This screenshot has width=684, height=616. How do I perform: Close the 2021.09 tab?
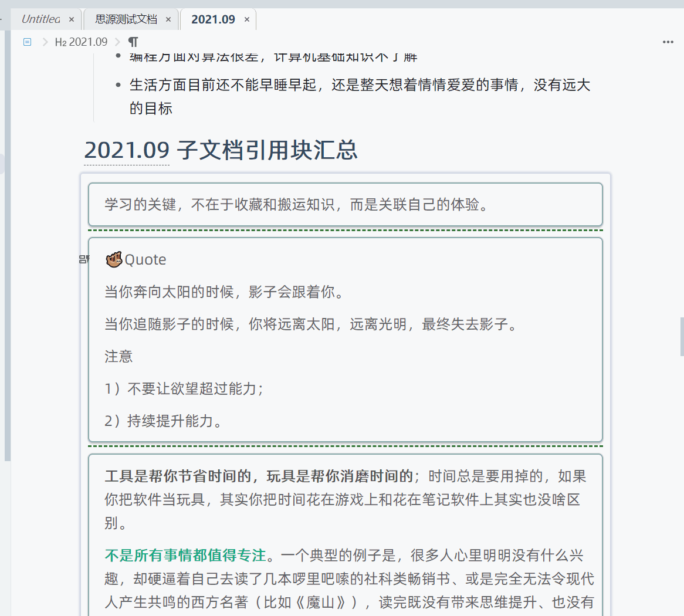(x=246, y=19)
